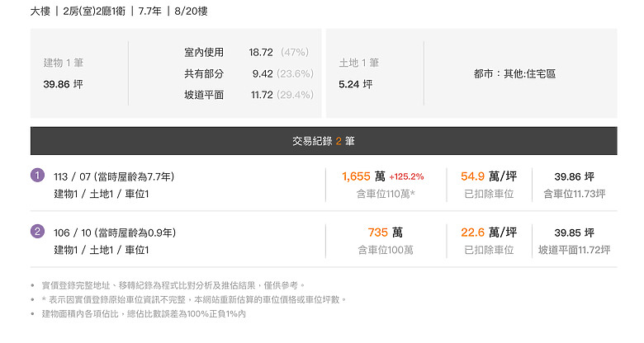Click the 1,655 萬 price
The height and width of the screenshot is (343, 644).
363,176
